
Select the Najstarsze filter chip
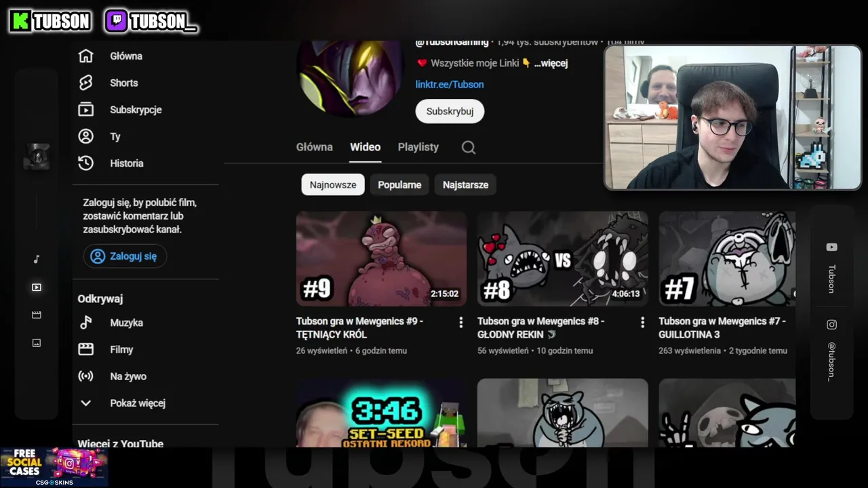coord(465,184)
